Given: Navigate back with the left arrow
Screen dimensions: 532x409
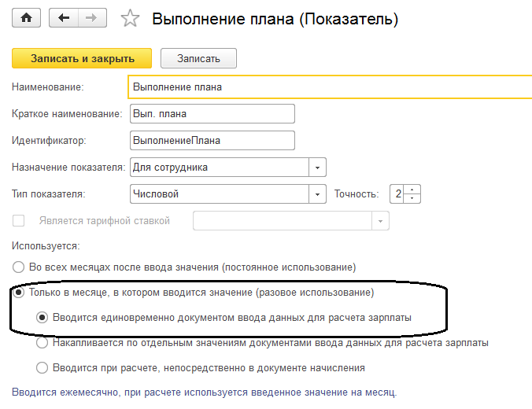Looking at the screenshot, I should [65, 18].
